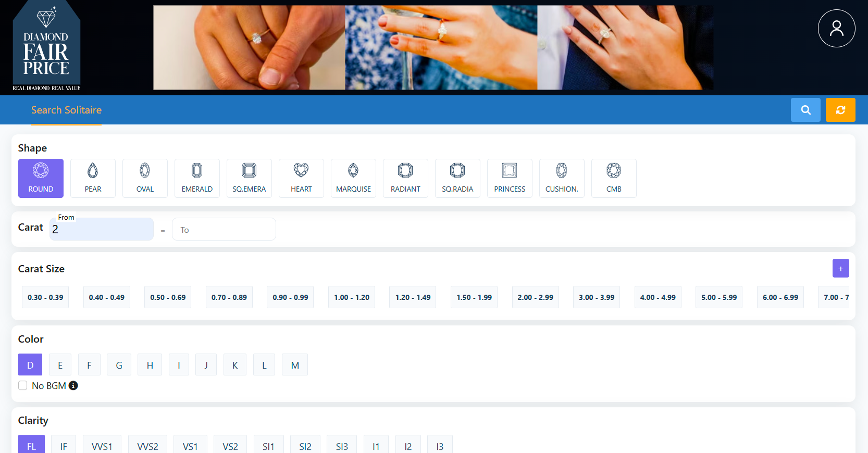The image size is (868, 453).
Task: Expand Carat Size with plus button
Action: (840, 268)
